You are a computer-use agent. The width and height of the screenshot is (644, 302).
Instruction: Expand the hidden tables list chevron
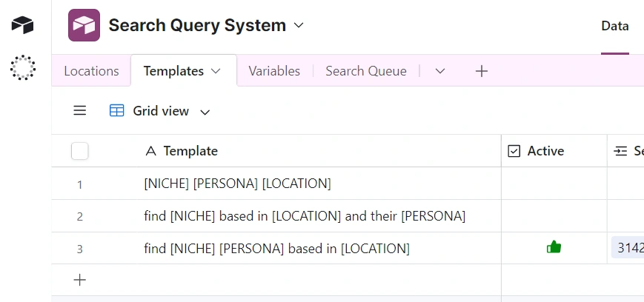click(x=439, y=71)
